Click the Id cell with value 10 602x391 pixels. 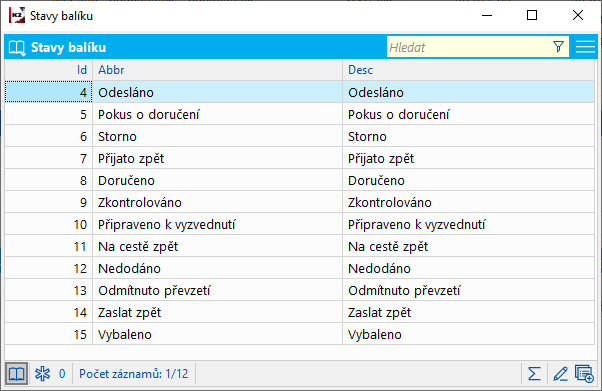tap(48, 224)
